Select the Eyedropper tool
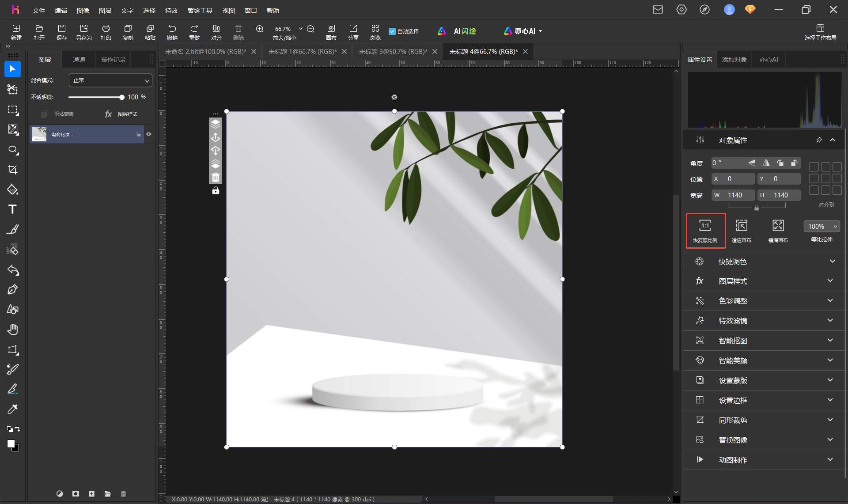Screen dimensions: 848x504 tap(12, 409)
